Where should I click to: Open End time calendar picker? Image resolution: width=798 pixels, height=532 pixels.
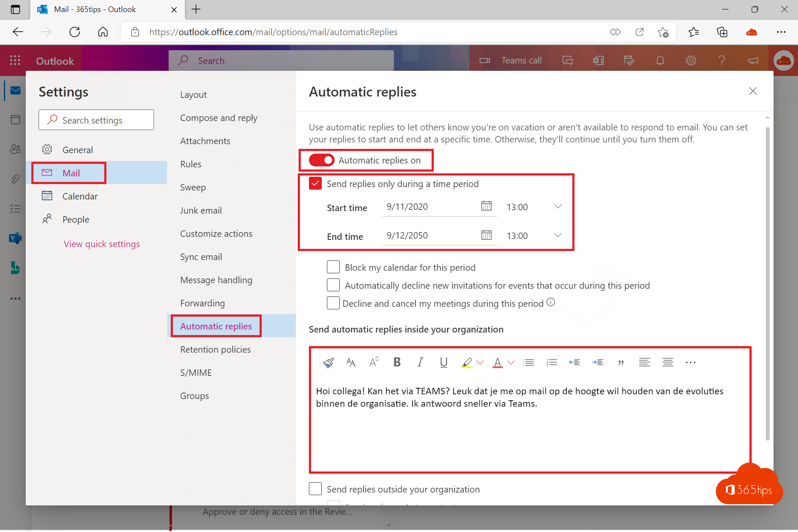[x=487, y=235]
